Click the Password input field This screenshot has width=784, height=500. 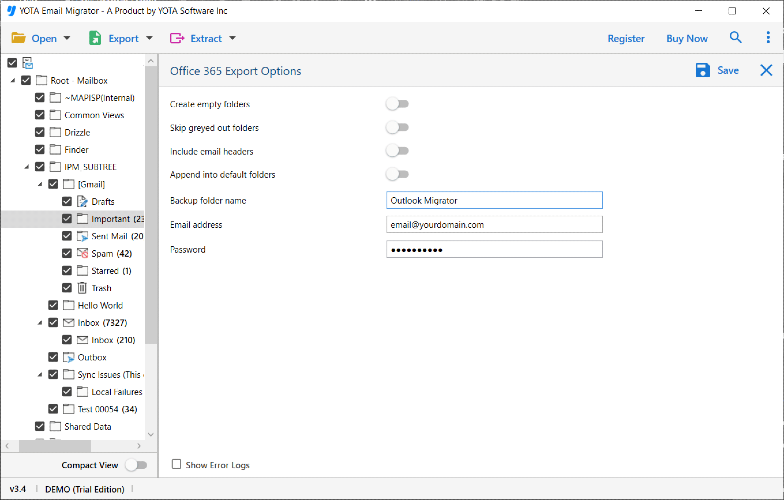pyautogui.click(x=494, y=249)
